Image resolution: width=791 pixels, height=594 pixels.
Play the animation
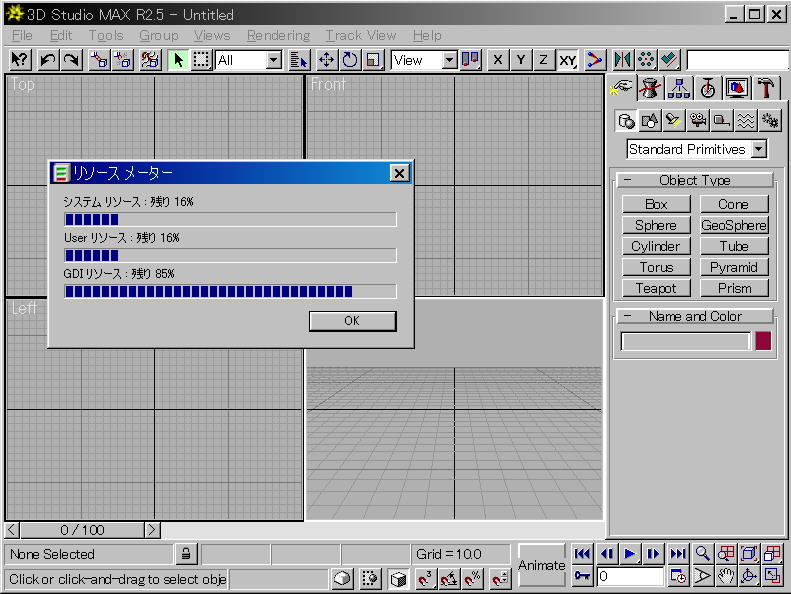click(630, 554)
